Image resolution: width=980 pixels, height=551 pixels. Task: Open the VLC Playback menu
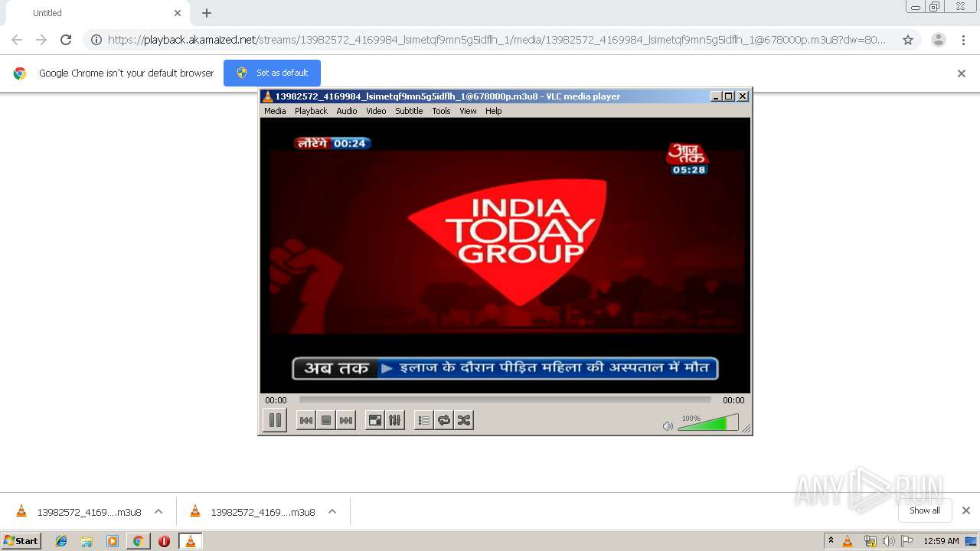pos(311,111)
